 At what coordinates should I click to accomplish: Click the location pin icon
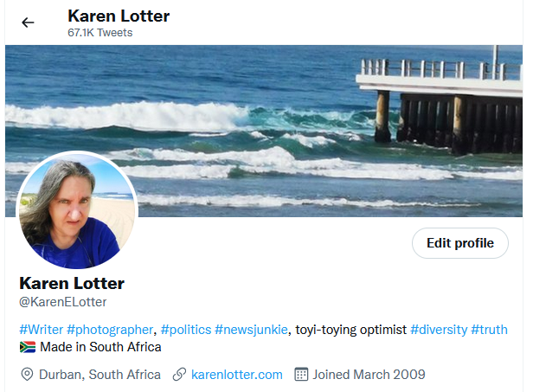(27, 375)
